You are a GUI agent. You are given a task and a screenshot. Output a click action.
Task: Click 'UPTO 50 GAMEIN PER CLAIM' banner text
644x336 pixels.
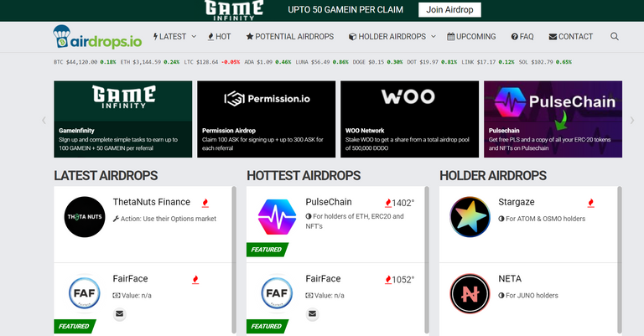click(345, 10)
